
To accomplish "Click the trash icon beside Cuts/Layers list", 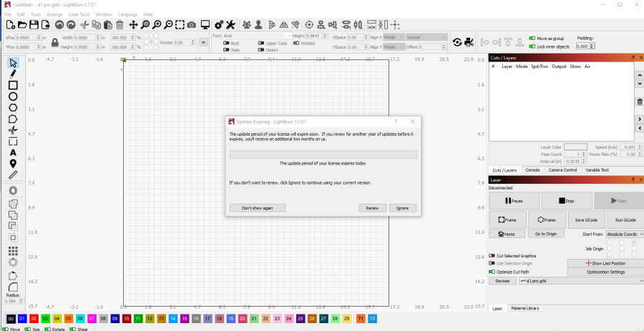I will coord(640,102).
